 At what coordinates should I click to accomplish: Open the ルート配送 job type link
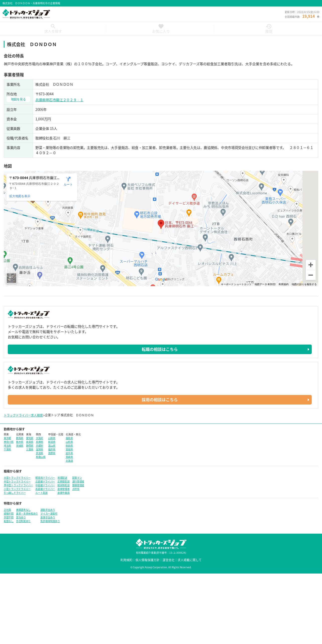pos(41,493)
